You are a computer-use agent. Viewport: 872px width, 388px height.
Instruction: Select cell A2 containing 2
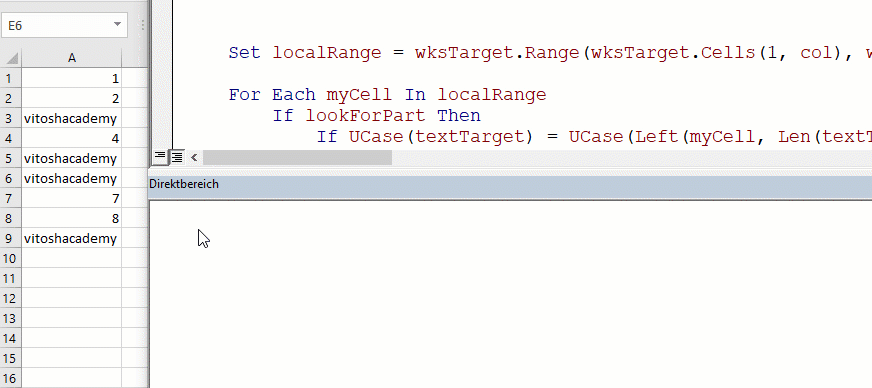72,98
